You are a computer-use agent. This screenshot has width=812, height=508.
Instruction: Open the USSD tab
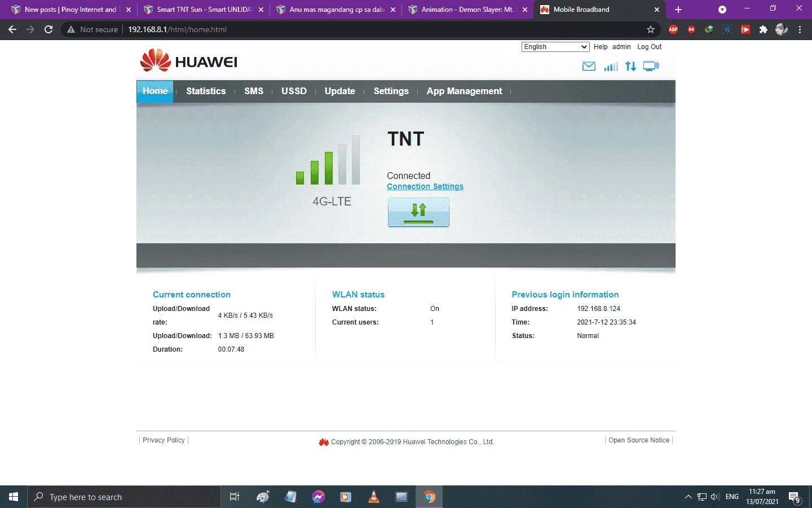(x=294, y=91)
